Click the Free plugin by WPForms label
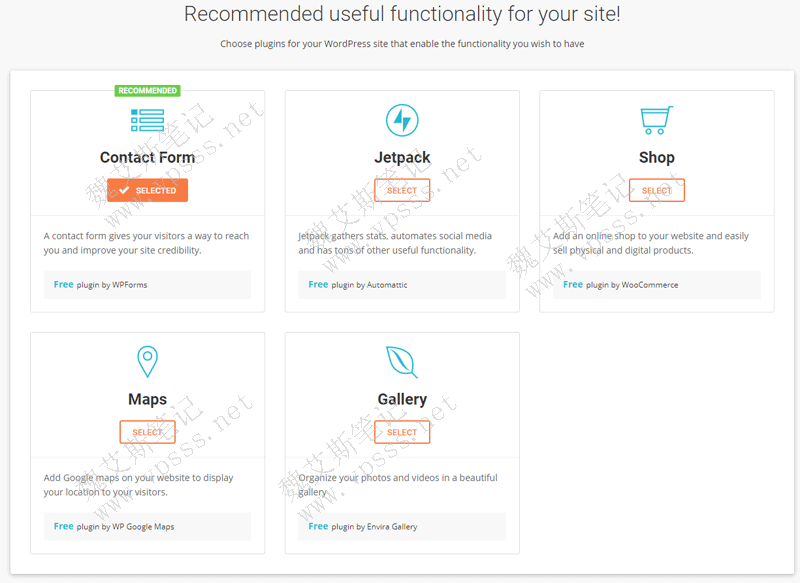The image size is (800, 583). click(101, 285)
